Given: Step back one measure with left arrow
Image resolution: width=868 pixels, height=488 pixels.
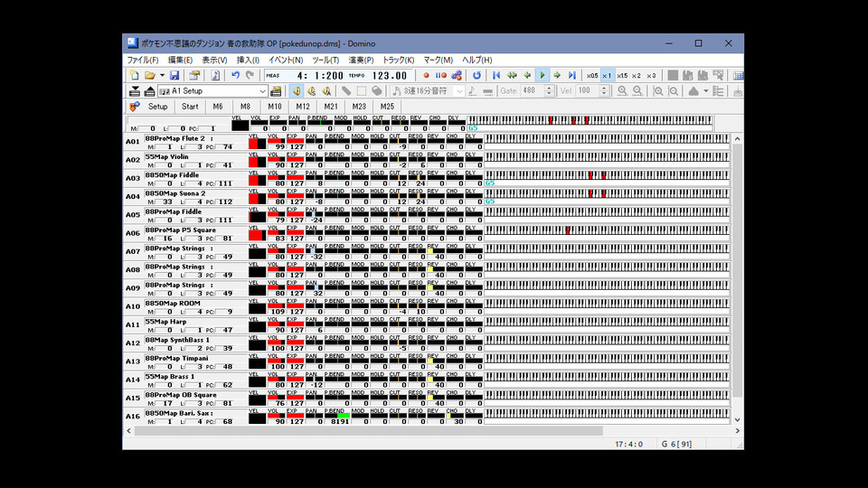Looking at the screenshot, I should pyautogui.click(x=527, y=75).
